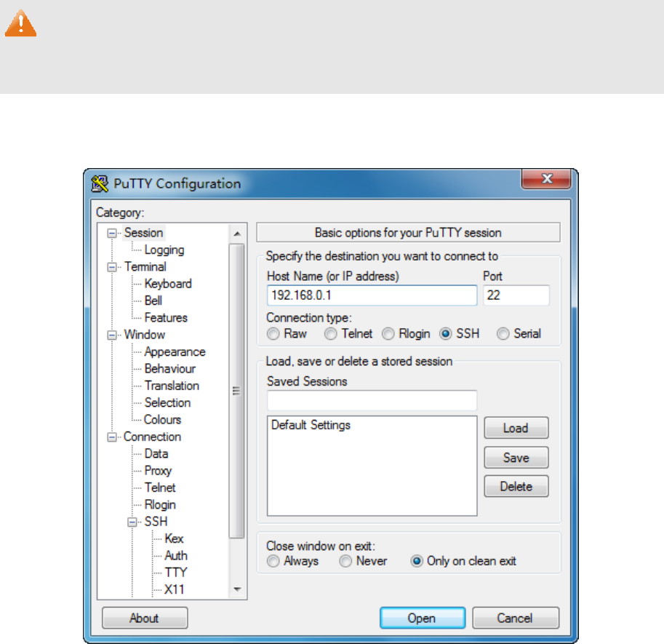Open the Appearance category

(175, 351)
